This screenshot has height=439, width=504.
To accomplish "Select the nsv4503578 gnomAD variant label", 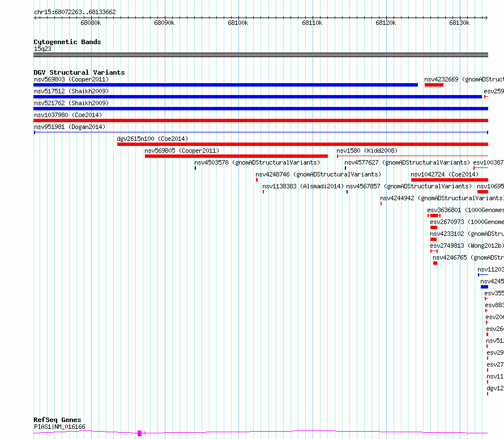I will (x=257, y=162).
